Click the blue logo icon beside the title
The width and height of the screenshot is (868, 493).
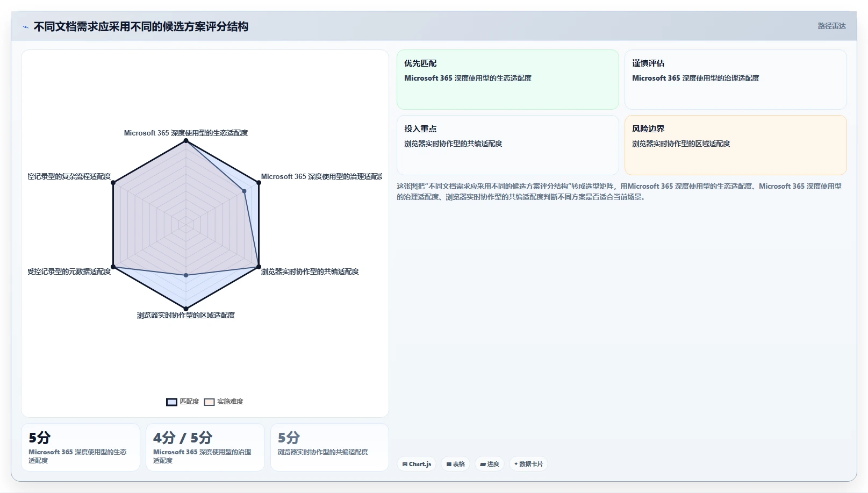(25, 27)
